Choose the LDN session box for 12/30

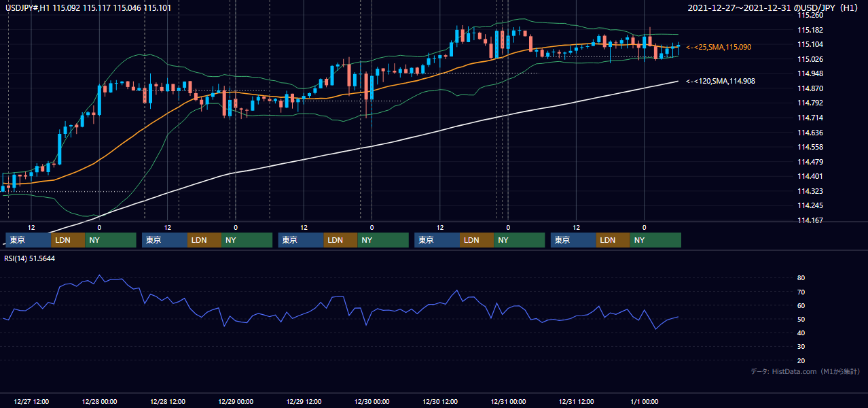[477, 240]
